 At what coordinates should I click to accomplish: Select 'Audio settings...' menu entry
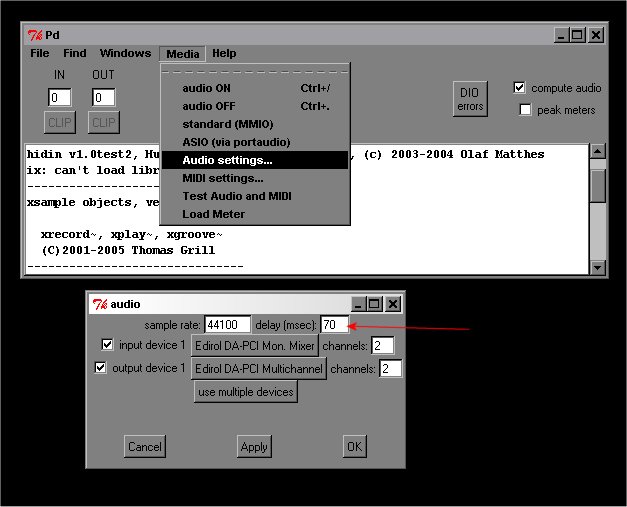coord(227,160)
